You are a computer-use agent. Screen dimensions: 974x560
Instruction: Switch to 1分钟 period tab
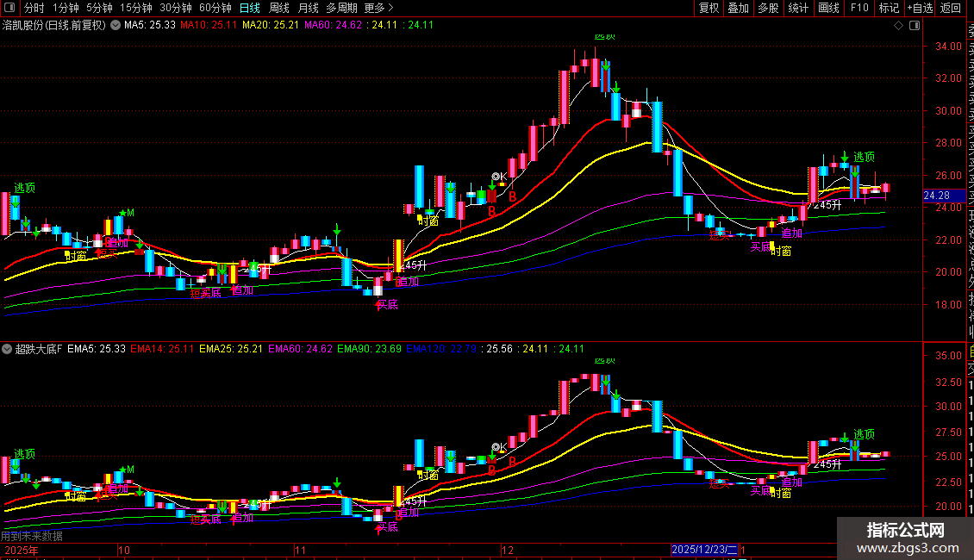click(66, 8)
